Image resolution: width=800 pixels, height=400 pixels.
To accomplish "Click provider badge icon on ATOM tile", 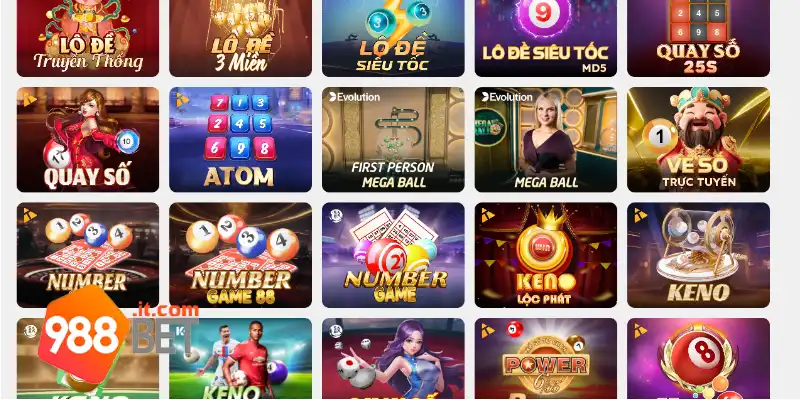I will tap(183, 100).
